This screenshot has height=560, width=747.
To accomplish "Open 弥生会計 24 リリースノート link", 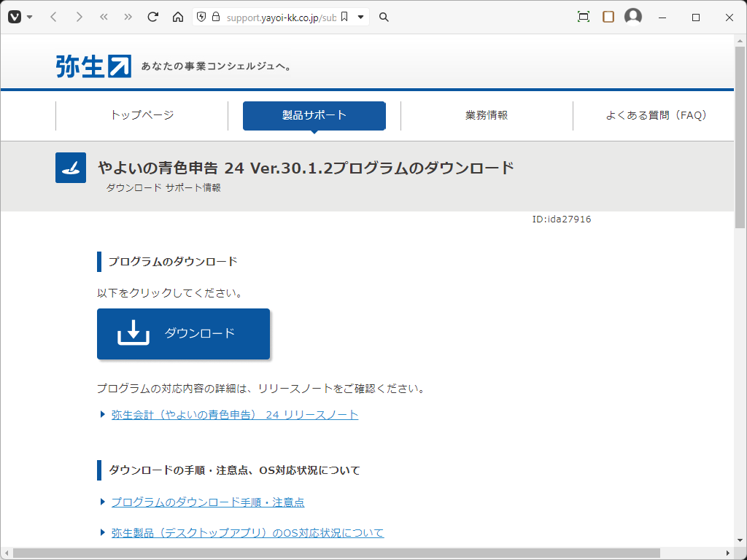I will tap(235, 415).
